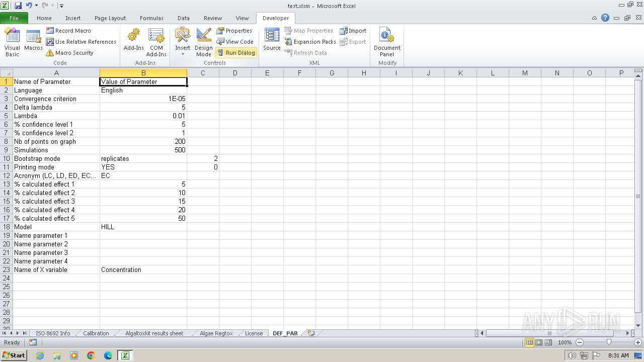Open the License sheet tab

(x=254, y=333)
